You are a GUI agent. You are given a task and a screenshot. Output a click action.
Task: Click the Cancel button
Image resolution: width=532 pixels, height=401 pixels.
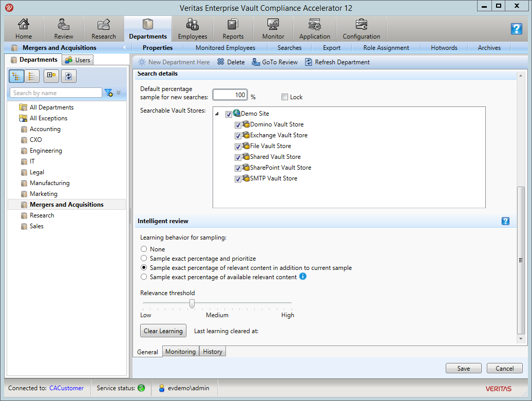point(504,369)
